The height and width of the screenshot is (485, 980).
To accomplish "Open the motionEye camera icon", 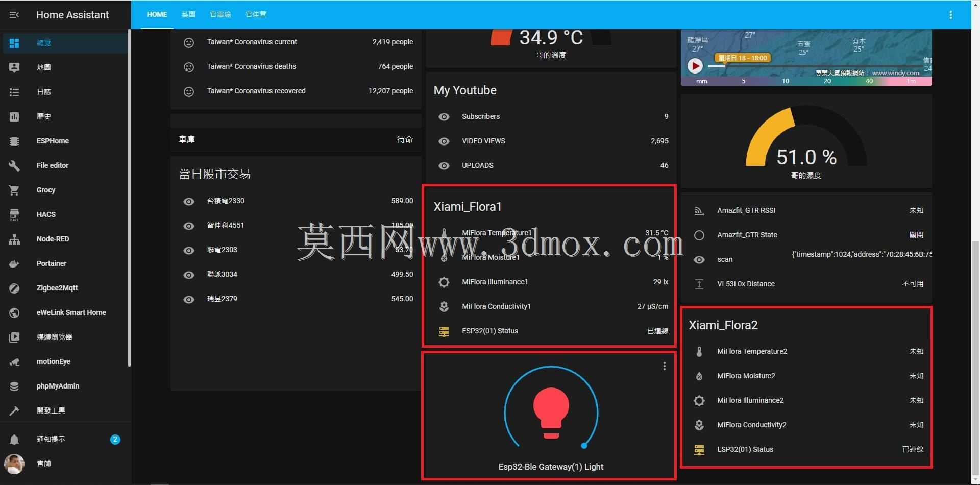I will point(14,361).
